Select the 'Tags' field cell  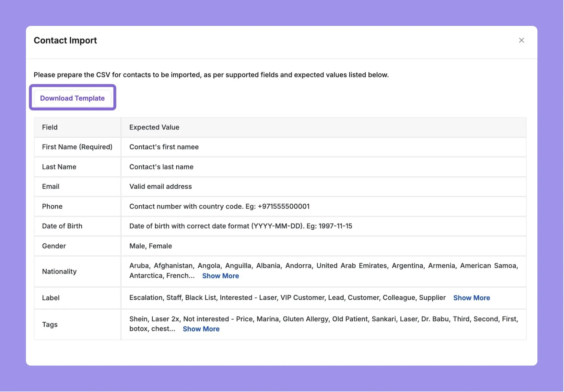coord(77,324)
